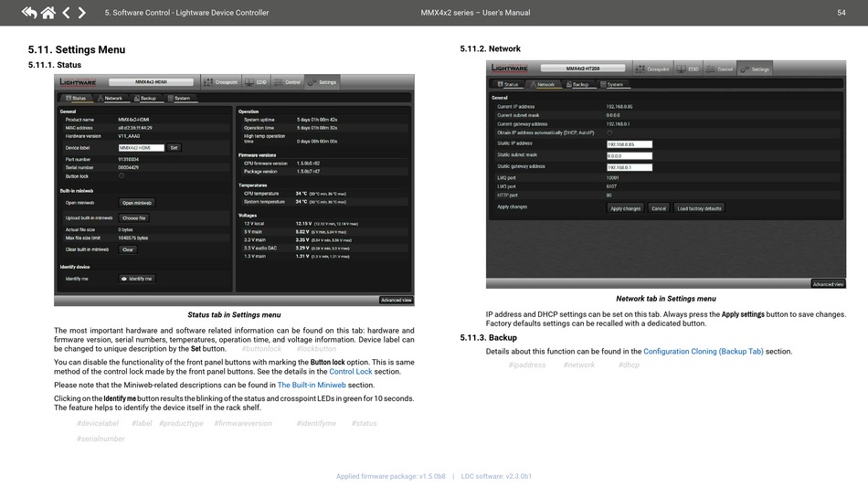Click the 'LDC software: v2.3.0b1' footer text
The height and width of the screenshot is (487, 868).
tap(496, 476)
